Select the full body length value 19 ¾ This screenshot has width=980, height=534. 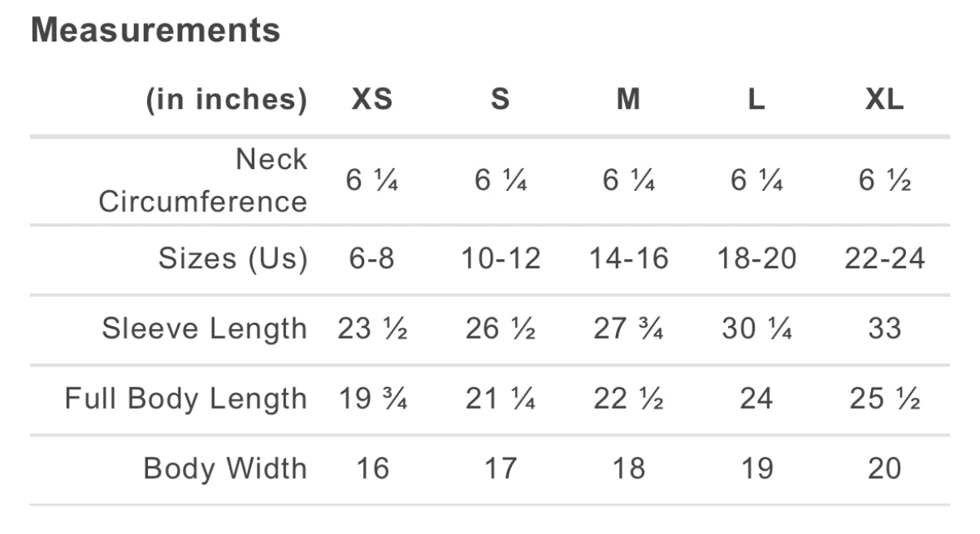coord(372,399)
